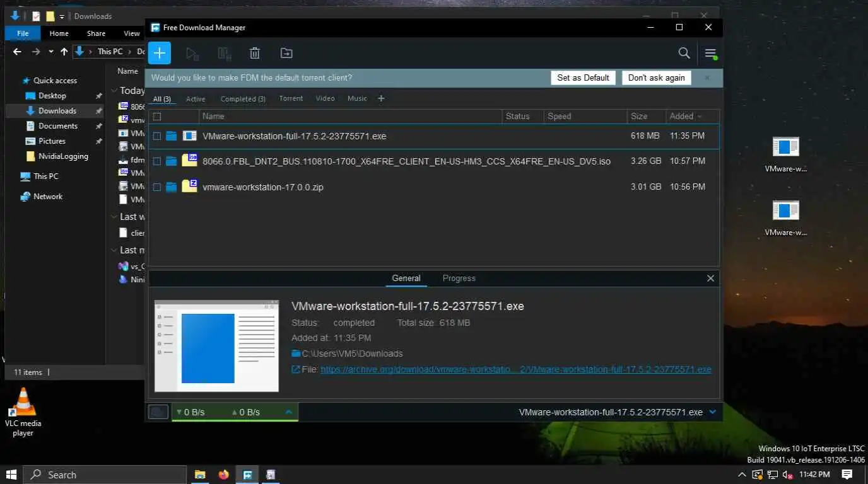Viewport: 868px width, 484px height.
Task: Select Pictures in Explorer sidebar
Action: tap(52, 141)
